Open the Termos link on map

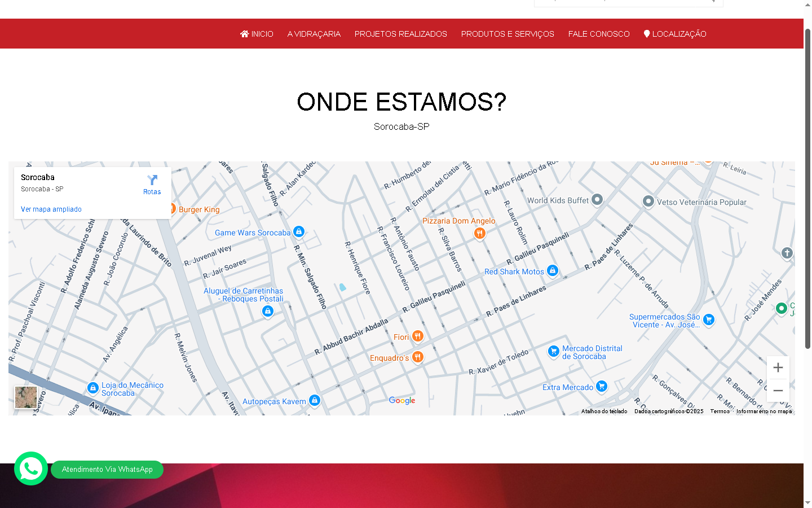720,411
